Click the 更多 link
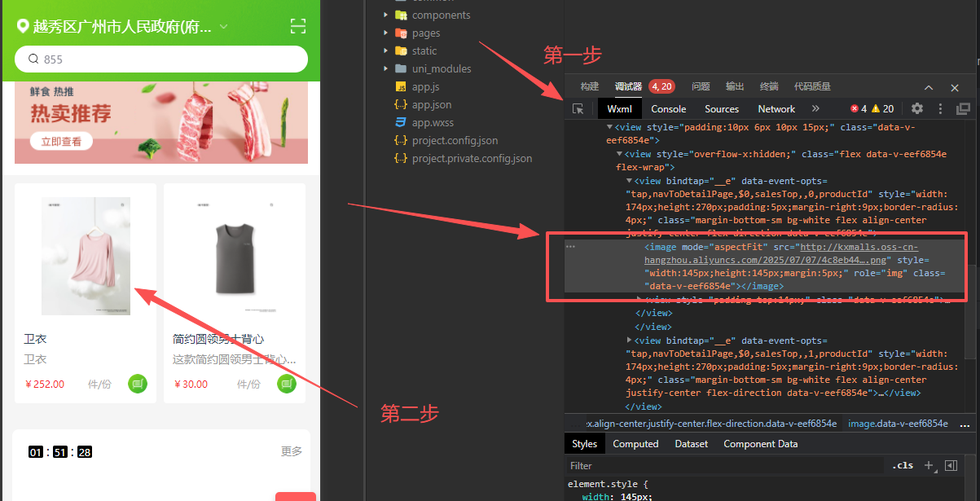The height and width of the screenshot is (501, 980). [292, 450]
